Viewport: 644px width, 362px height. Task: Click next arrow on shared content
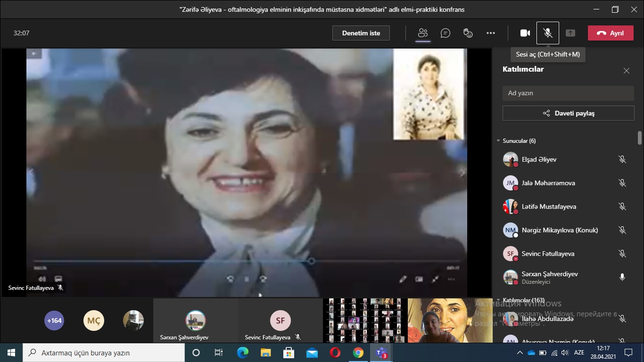pos(462,173)
